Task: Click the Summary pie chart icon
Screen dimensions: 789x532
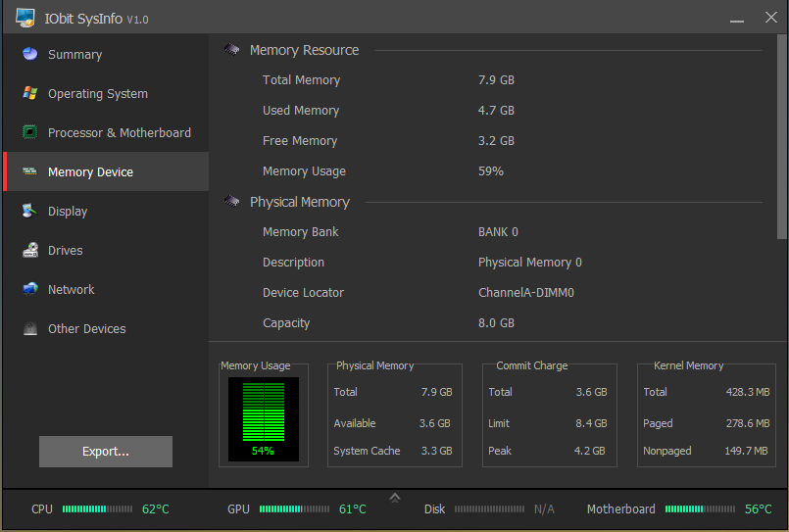Action: point(30,53)
